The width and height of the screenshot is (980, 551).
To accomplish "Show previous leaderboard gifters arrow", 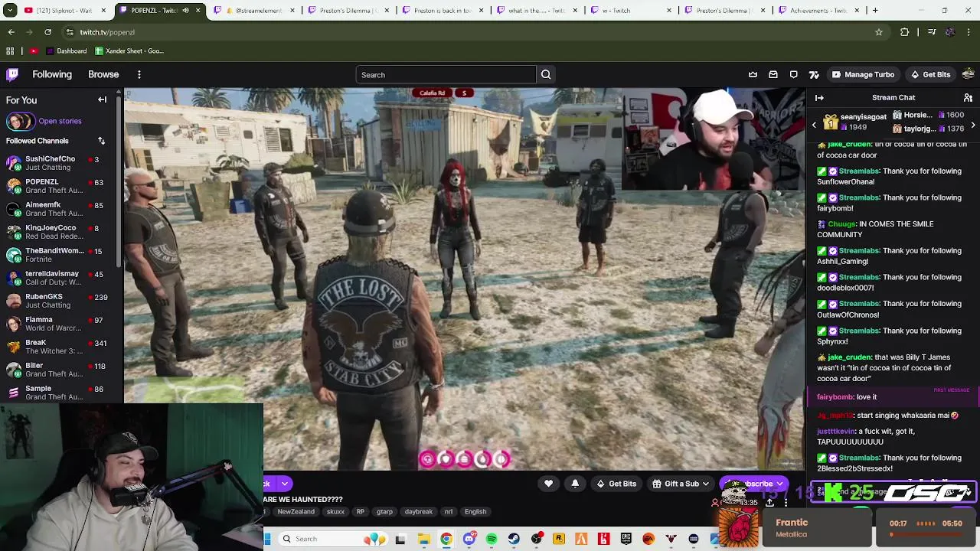I will point(814,125).
